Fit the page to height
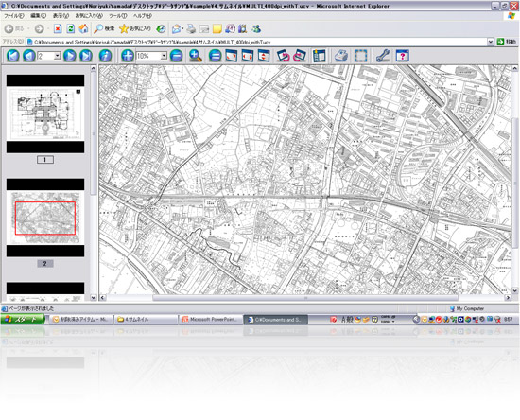The height and width of the screenshot is (420, 520). click(264, 56)
